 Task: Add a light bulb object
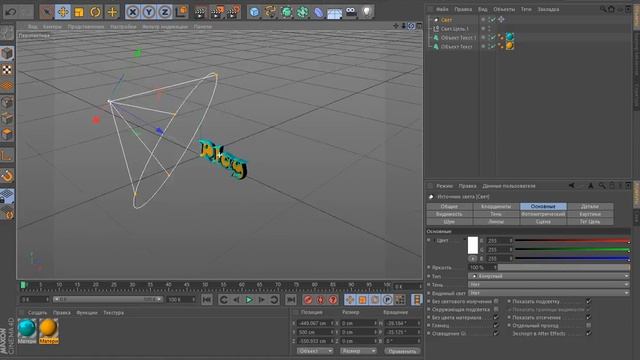(x=367, y=12)
